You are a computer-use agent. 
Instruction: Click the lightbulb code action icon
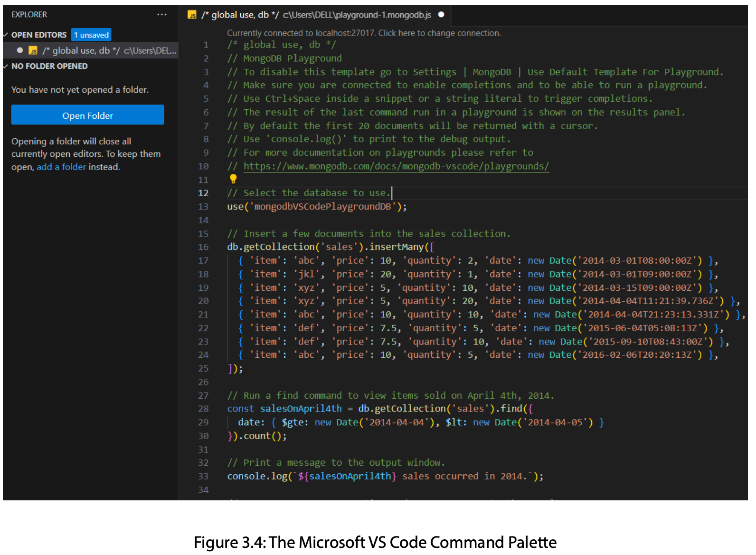233,179
